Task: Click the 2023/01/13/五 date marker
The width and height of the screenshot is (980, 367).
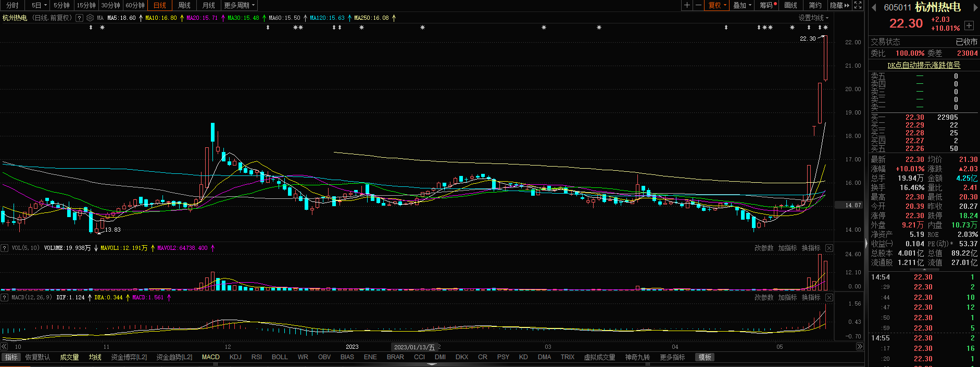Action: (414, 347)
